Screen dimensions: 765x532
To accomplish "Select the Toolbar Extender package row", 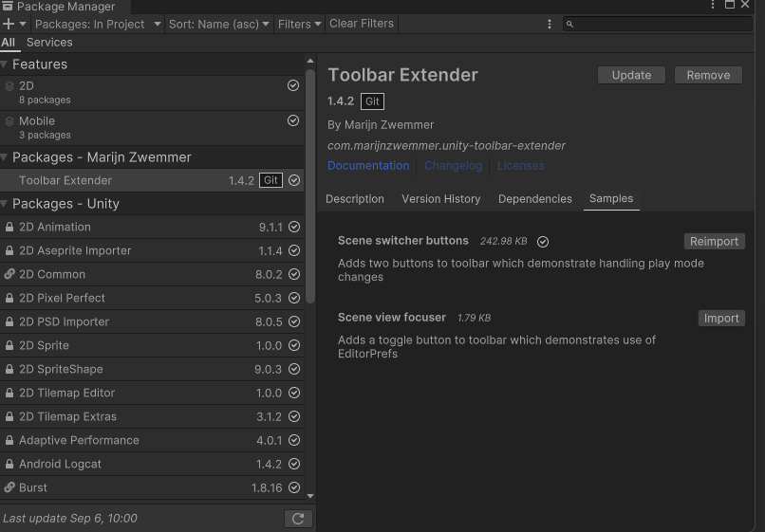I will pyautogui.click(x=152, y=180).
